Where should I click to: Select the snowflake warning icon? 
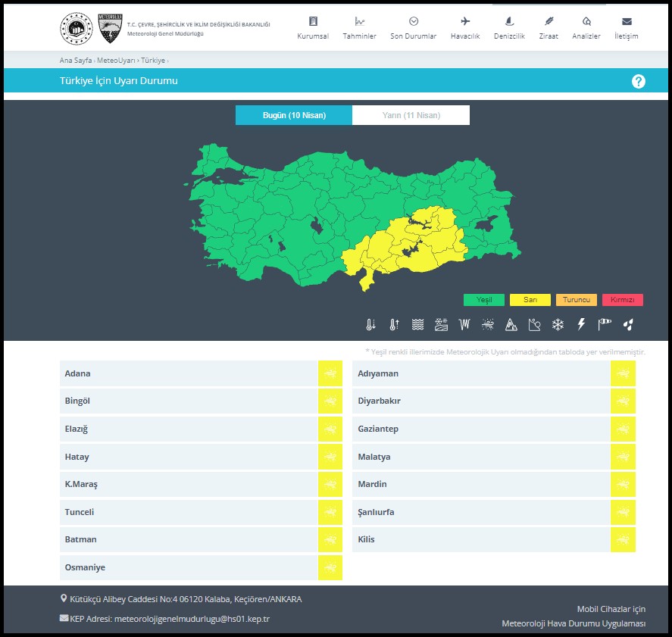point(558,325)
